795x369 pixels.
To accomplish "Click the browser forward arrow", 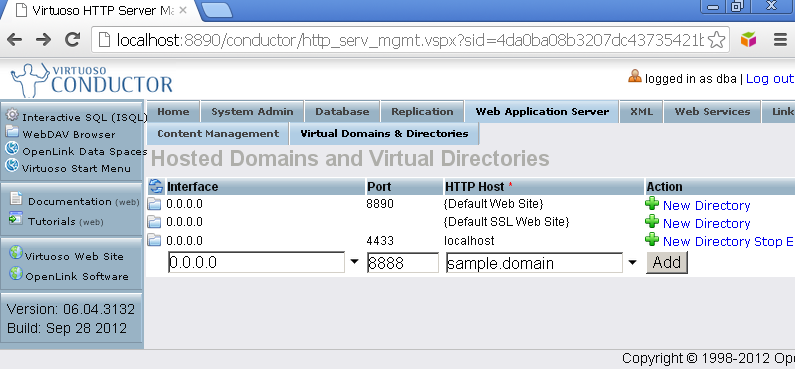I will (x=44, y=40).
